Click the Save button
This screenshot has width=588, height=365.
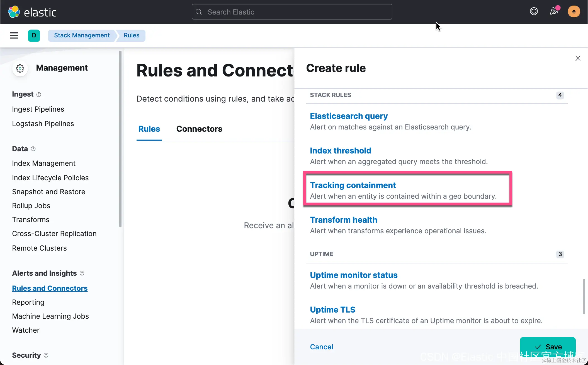click(548, 347)
